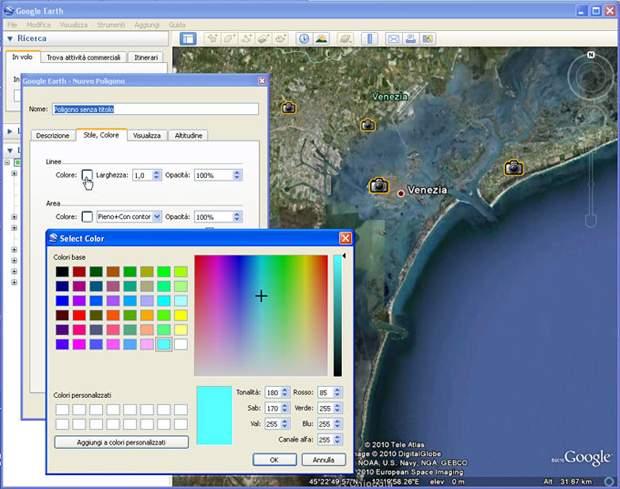Screen dimensions: 620x489
Task: Increase Larghezza value with stepper
Action: coord(157,172)
